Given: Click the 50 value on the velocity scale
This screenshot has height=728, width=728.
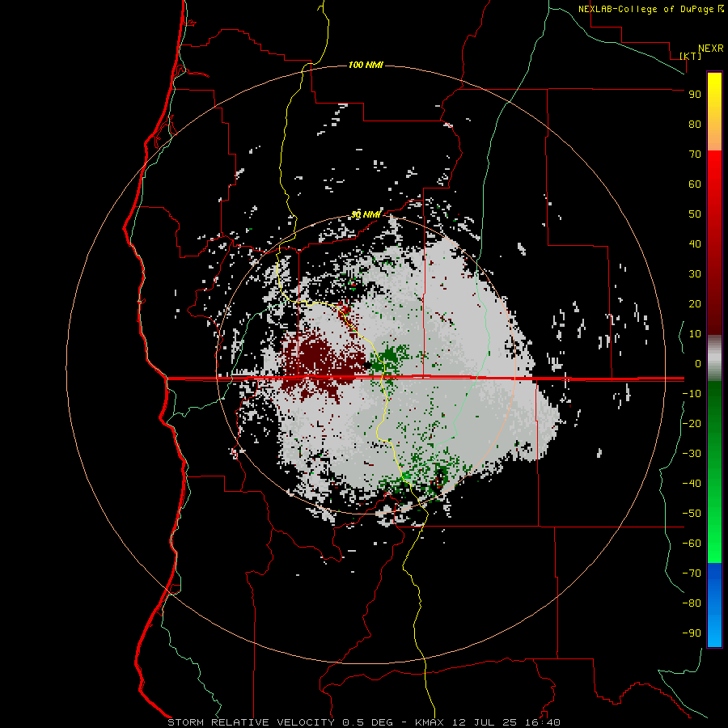Looking at the screenshot, I should pos(695,214).
